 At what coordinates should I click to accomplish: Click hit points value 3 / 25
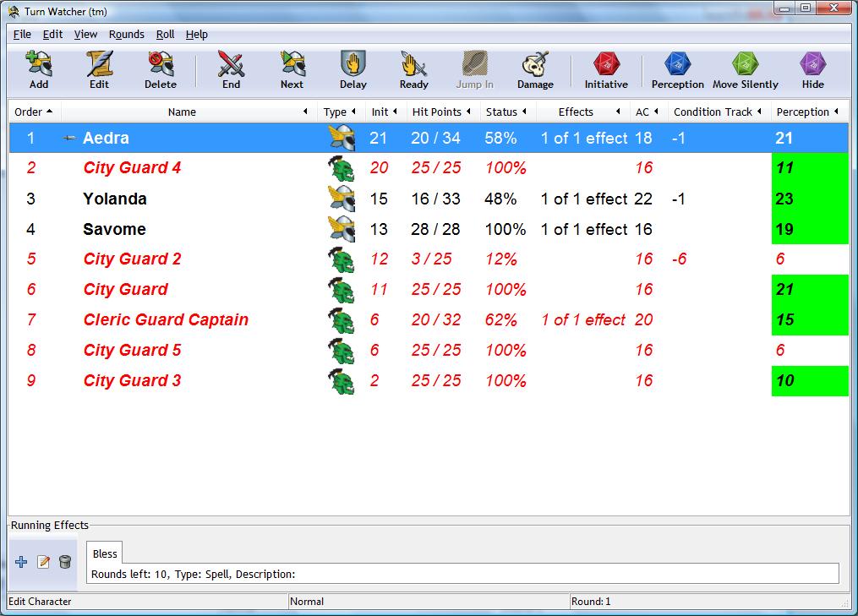pos(432,259)
